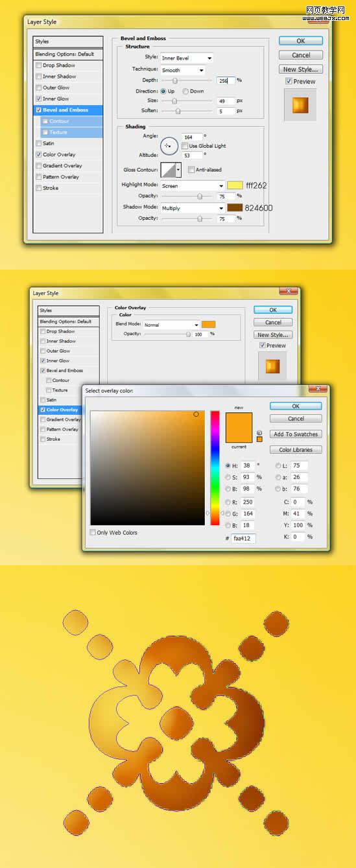This screenshot has width=356, height=868.
Task: Select the Down direction radio button
Action: (x=185, y=91)
